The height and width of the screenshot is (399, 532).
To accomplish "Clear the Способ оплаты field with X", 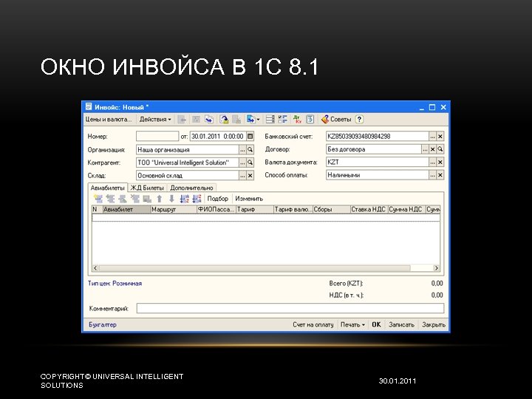I will [440, 175].
